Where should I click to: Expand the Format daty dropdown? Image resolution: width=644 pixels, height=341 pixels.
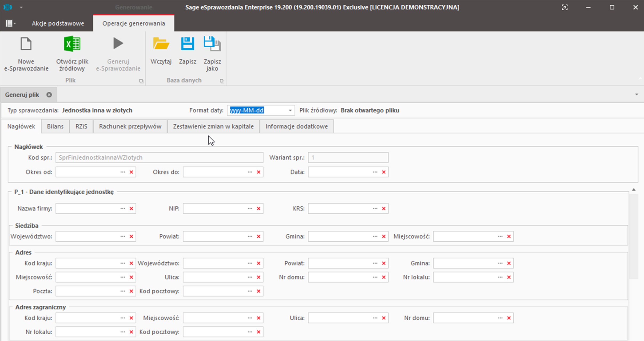click(x=290, y=110)
